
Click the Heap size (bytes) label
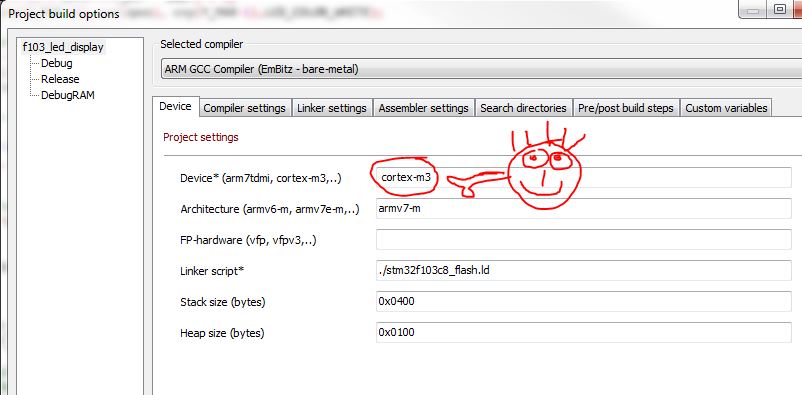tap(222, 334)
